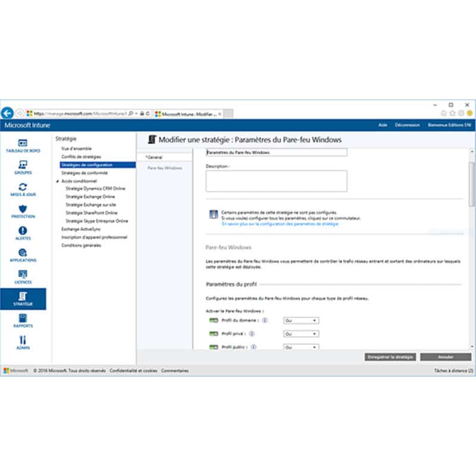Click the Confidentialité et cookies footer link
The image size is (476, 476).
click(133, 371)
